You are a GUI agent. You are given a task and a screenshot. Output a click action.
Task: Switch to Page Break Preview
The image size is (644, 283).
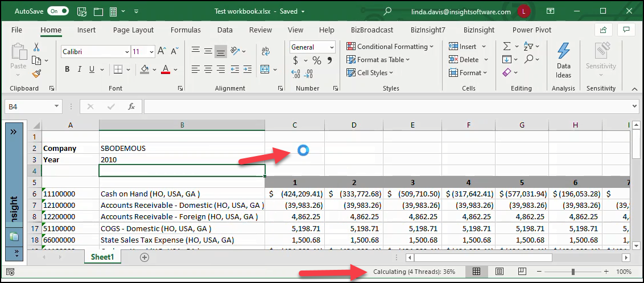522,272
